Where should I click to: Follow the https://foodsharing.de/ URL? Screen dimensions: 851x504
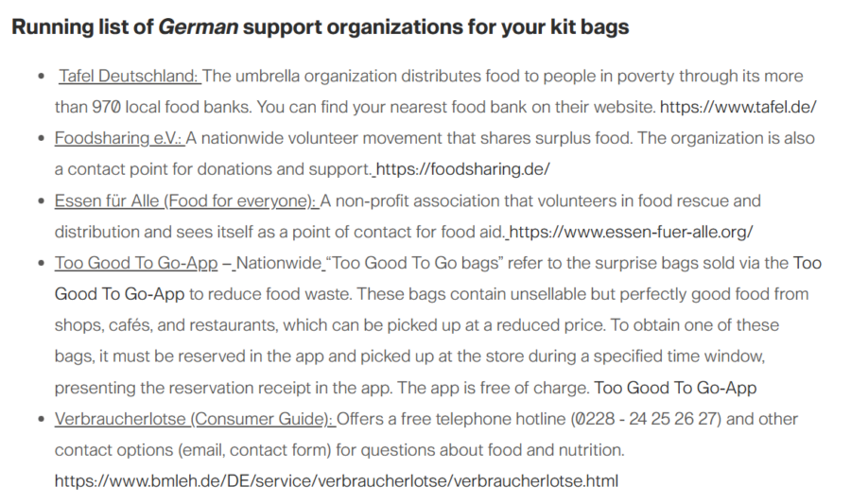click(462, 170)
